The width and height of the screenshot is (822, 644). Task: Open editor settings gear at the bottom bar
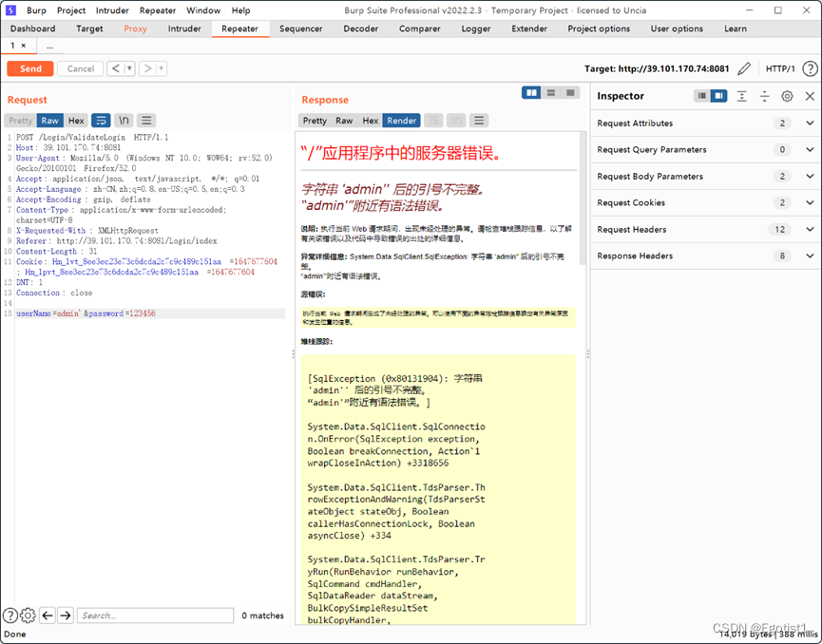[x=27, y=616]
